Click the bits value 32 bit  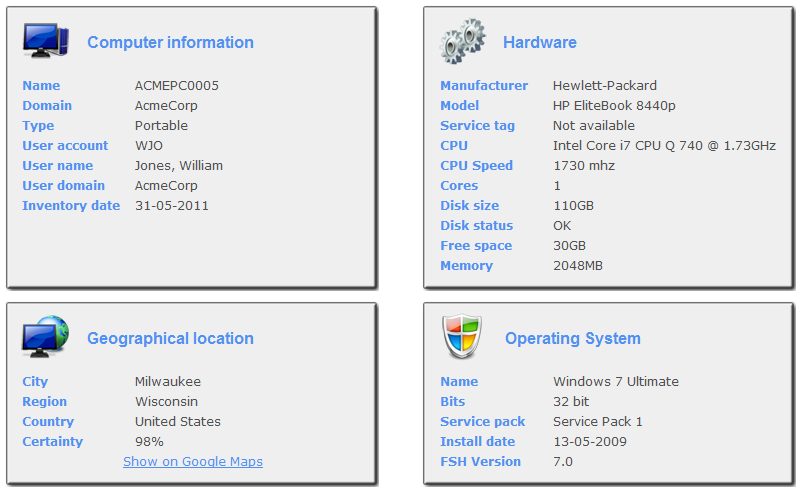(x=571, y=401)
